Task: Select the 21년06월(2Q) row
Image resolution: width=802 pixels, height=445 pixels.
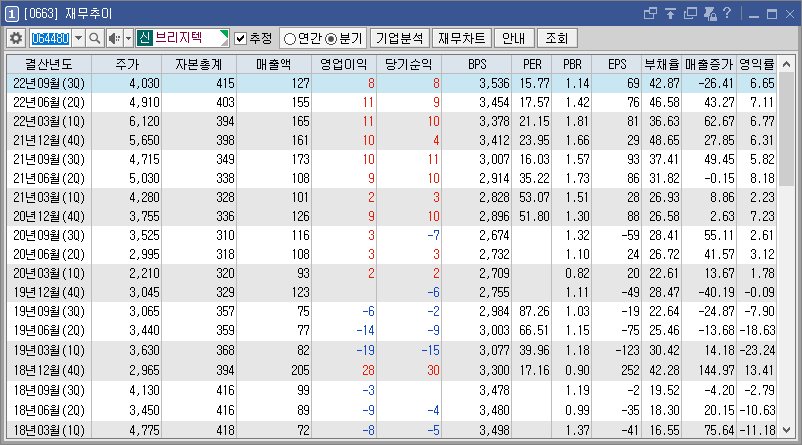Action: coord(391,178)
